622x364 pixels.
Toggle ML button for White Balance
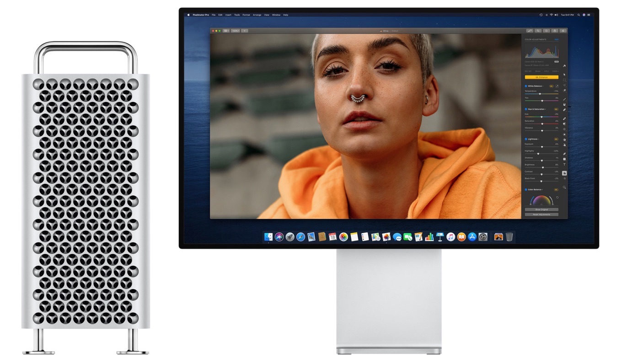click(552, 86)
